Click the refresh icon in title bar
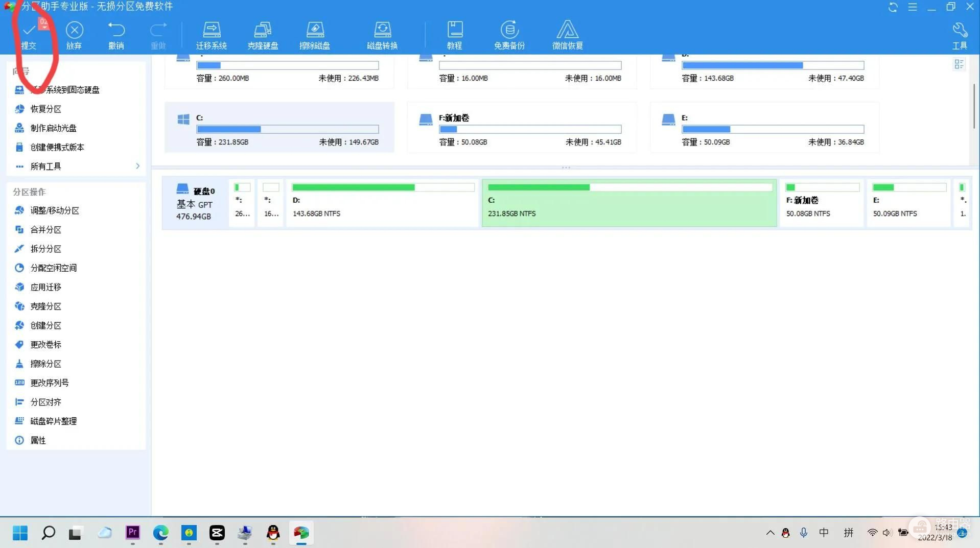This screenshot has width=980, height=548. pos(893,7)
